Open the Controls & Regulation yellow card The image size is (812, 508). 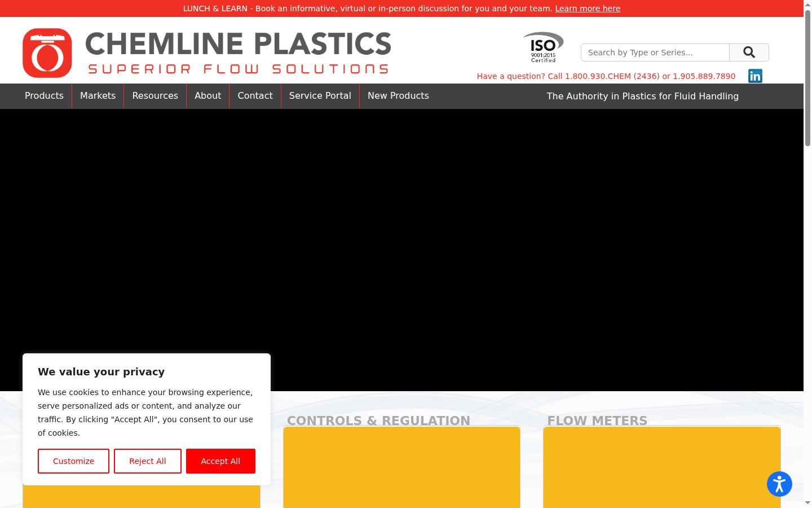[401, 467]
